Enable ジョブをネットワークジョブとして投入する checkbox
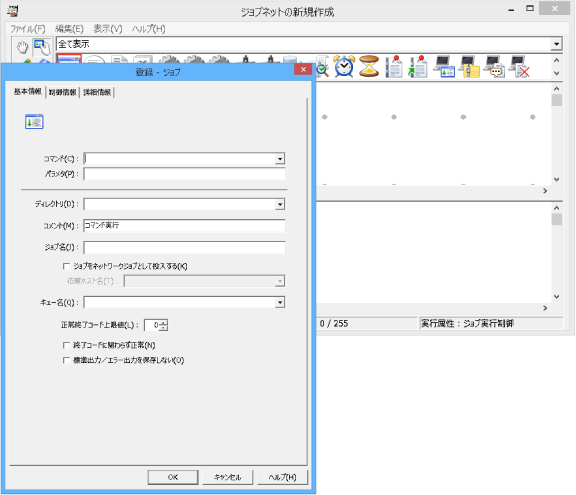576x495 pixels. [x=66, y=266]
